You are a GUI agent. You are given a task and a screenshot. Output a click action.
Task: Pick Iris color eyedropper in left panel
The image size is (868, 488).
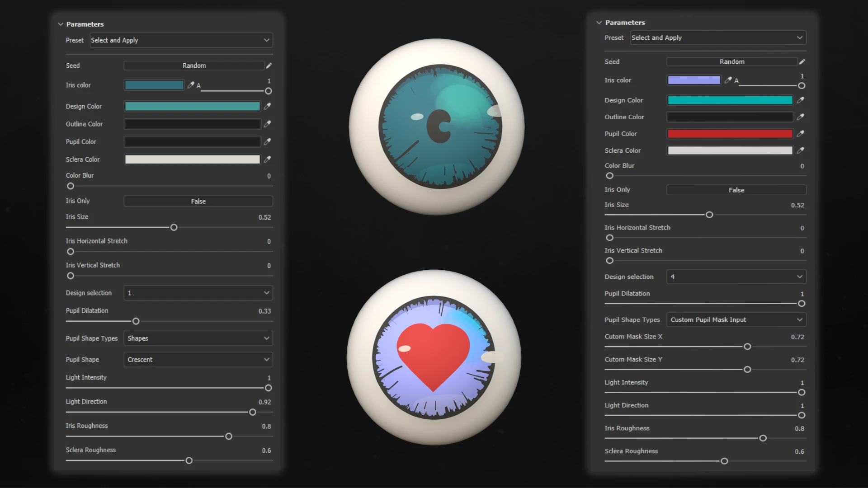point(191,85)
